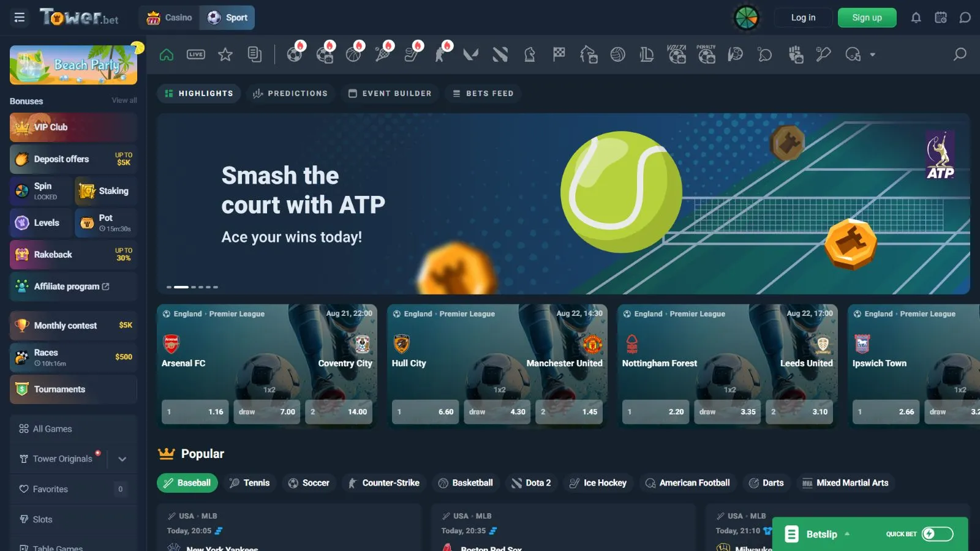View all bonuses link
980x551 pixels.
[x=124, y=100]
